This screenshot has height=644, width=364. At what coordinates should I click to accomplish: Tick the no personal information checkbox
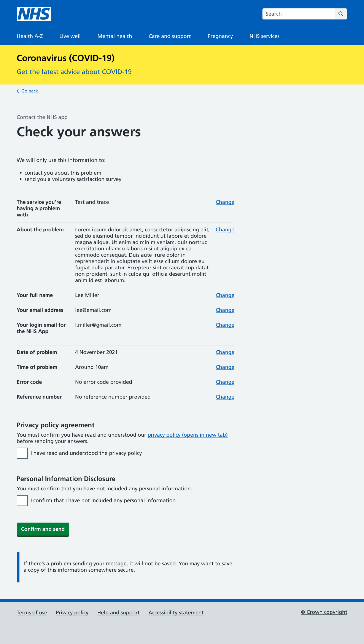click(22, 500)
